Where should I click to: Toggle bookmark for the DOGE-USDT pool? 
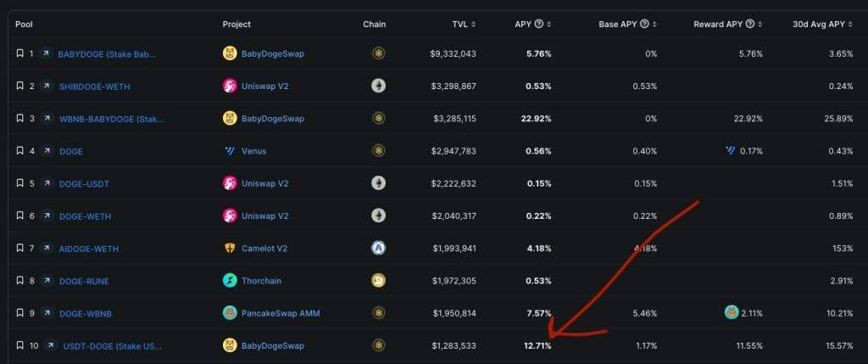[x=20, y=183]
